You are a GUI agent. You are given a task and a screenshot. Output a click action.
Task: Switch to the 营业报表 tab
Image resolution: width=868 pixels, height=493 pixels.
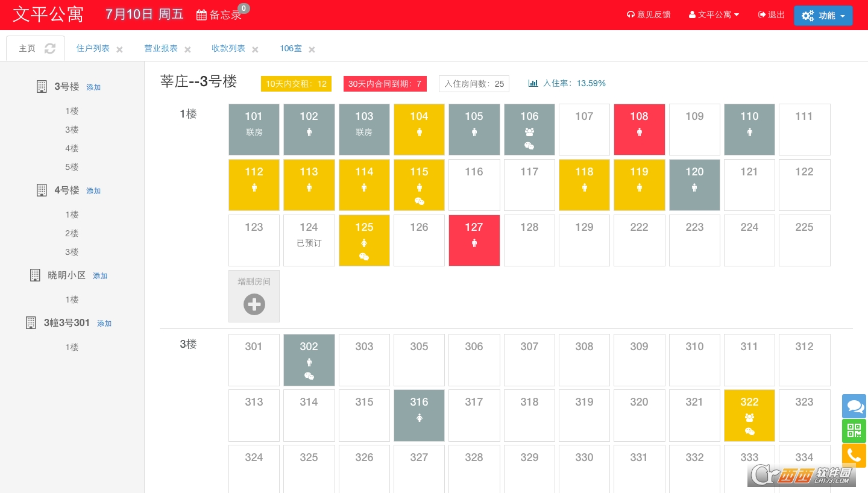tap(161, 48)
